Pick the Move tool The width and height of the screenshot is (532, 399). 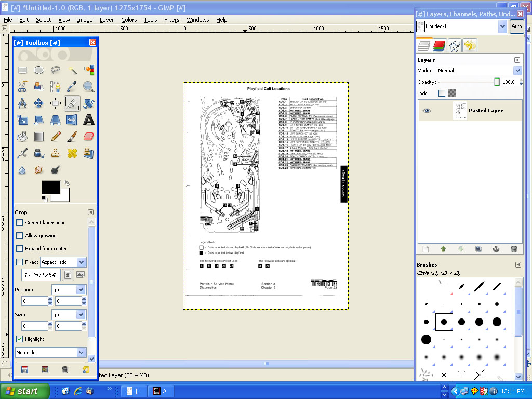click(39, 103)
